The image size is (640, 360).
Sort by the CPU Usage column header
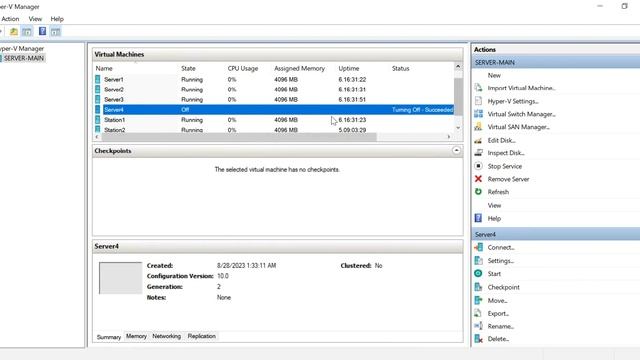(x=243, y=68)
